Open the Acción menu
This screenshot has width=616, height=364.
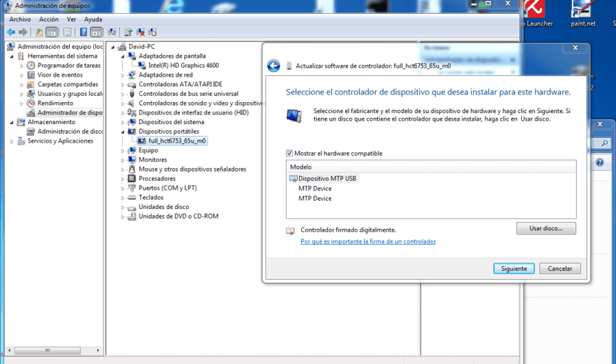pos(49,19)
